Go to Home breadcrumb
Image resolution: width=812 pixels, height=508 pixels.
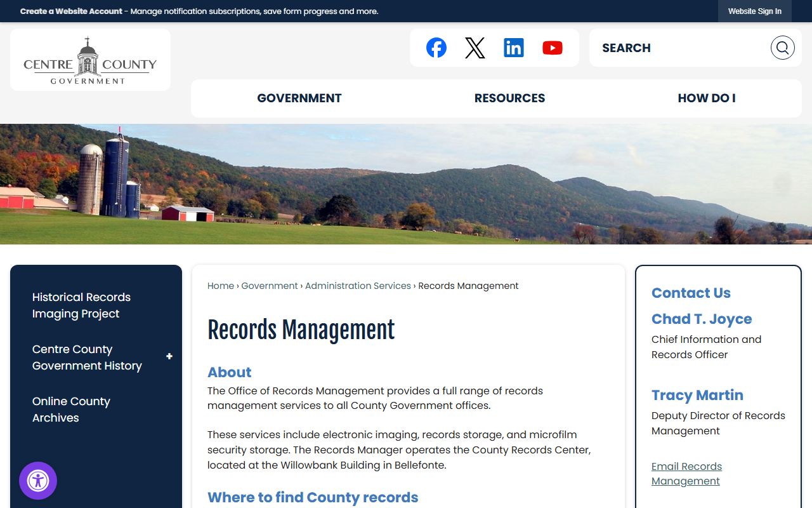point(221,286)
